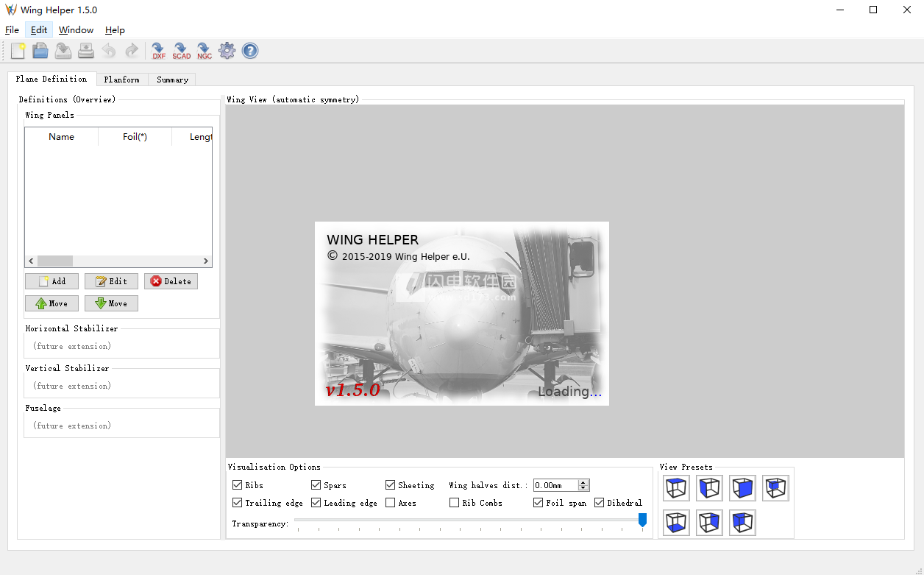Select the front-face cube view preset
Image resolution: width=924 pixels, height=575 pixels.
tap(742, 488)
